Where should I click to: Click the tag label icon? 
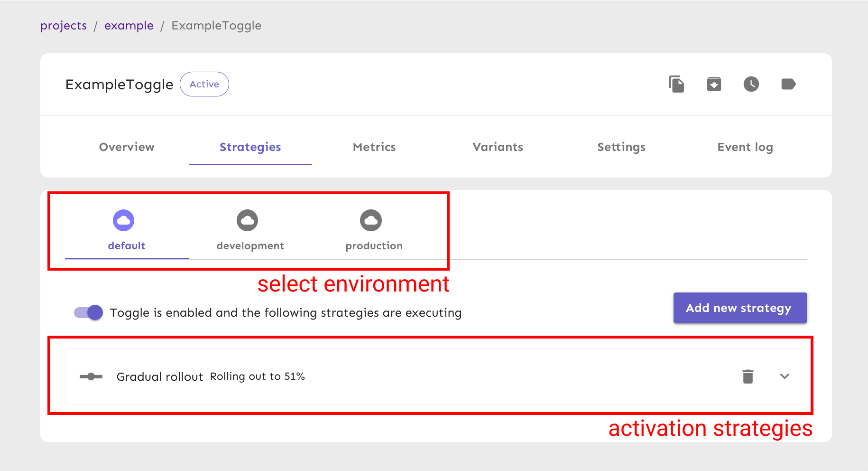[x=788, y=84]
